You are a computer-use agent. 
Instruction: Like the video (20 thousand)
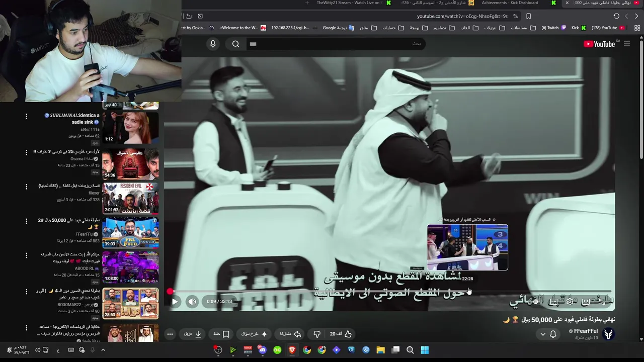pos(341,334)
